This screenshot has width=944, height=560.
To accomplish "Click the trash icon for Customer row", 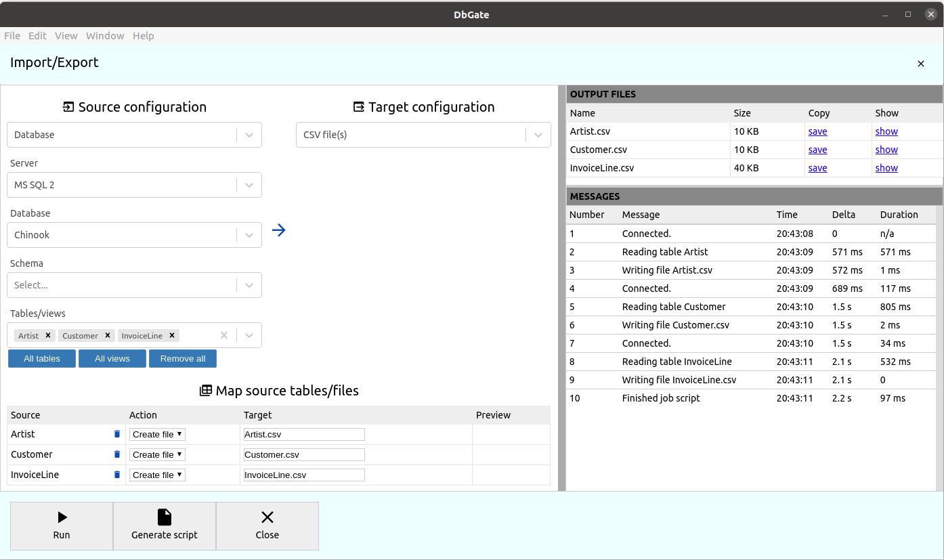I will coord(117,454).
